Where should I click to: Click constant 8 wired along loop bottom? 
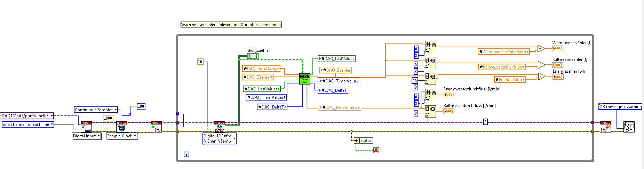(x=485, y=122)
